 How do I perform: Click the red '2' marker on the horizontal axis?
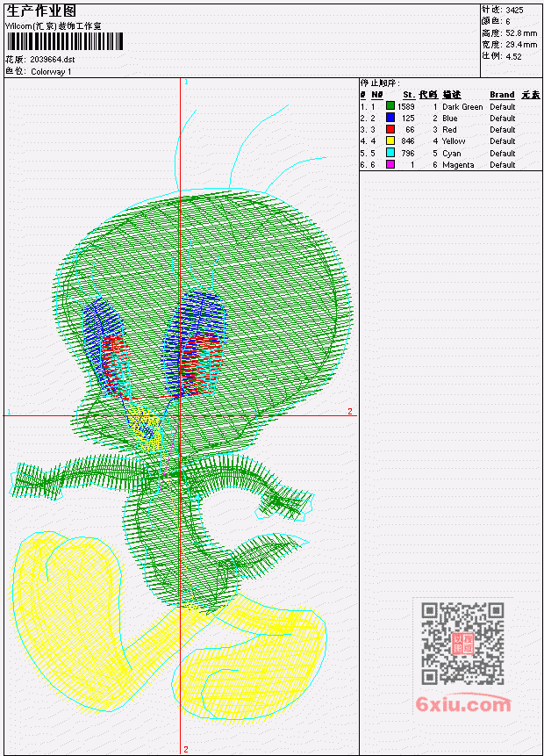[x=350, y=411]
